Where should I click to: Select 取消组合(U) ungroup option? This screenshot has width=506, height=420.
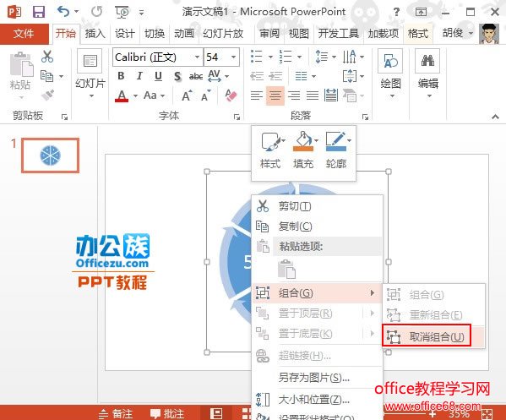[433, 336]
